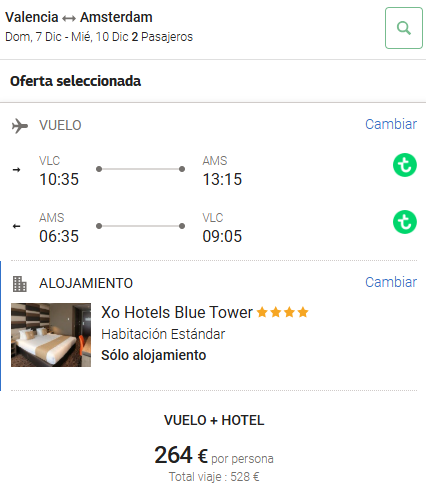Click the building icon beside ALOJAMIENTO
The image size is (426, 483).
(x=20, y=284)
